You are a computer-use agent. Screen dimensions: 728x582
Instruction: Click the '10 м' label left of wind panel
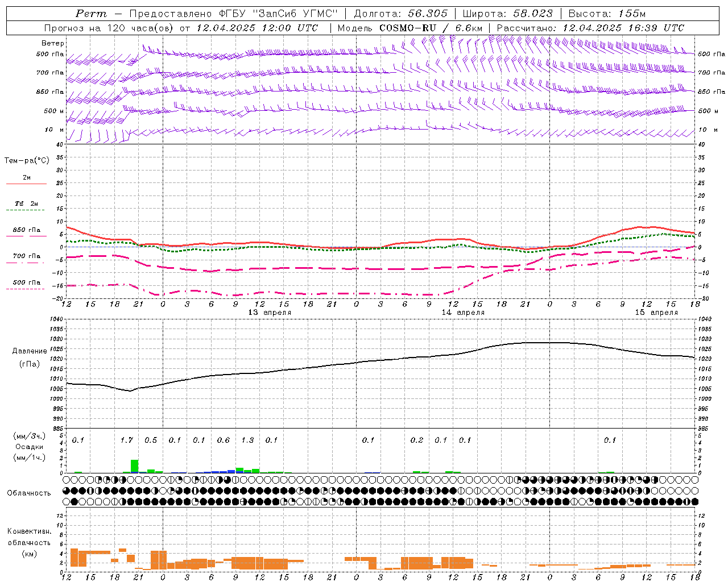click(x=54, y=130)
